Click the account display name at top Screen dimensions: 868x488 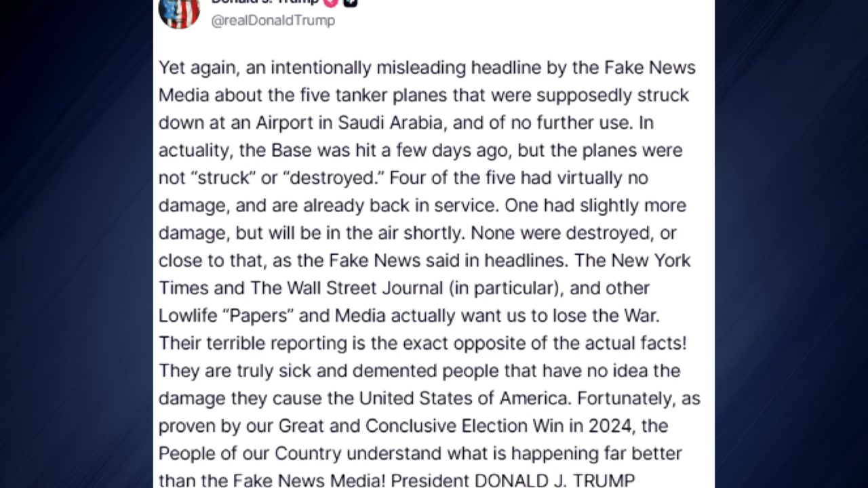click(x=264, y=2)
